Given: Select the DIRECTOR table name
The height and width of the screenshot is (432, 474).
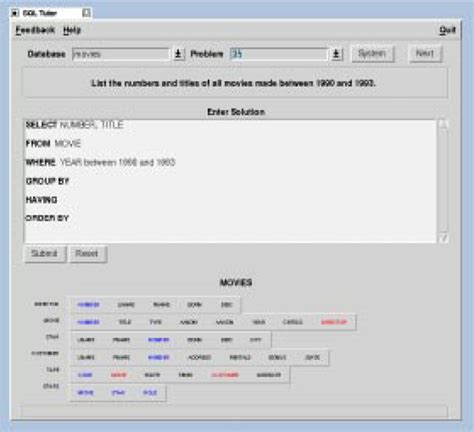Looking at the screenshot, I should coord(47,304).
